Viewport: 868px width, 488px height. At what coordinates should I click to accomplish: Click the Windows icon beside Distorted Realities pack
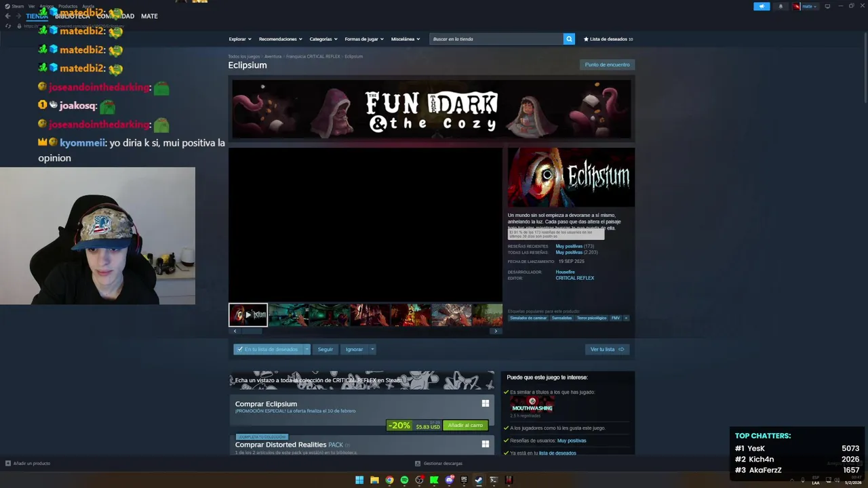click(486, 444)
